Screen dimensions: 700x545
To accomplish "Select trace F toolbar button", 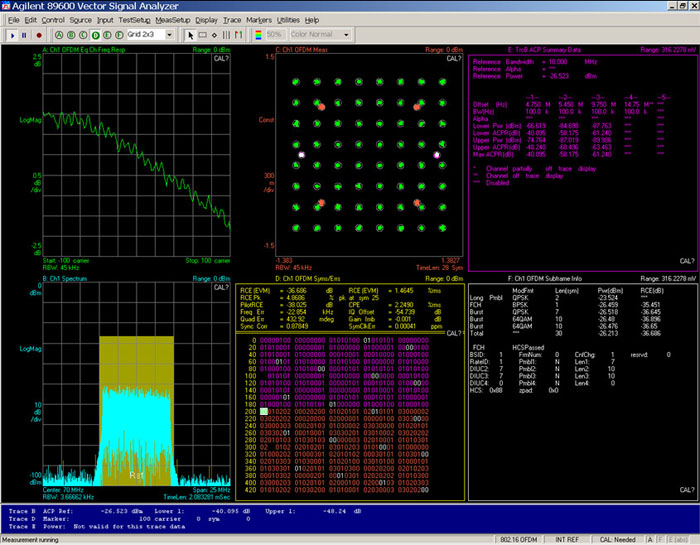I will click(119, 35).
